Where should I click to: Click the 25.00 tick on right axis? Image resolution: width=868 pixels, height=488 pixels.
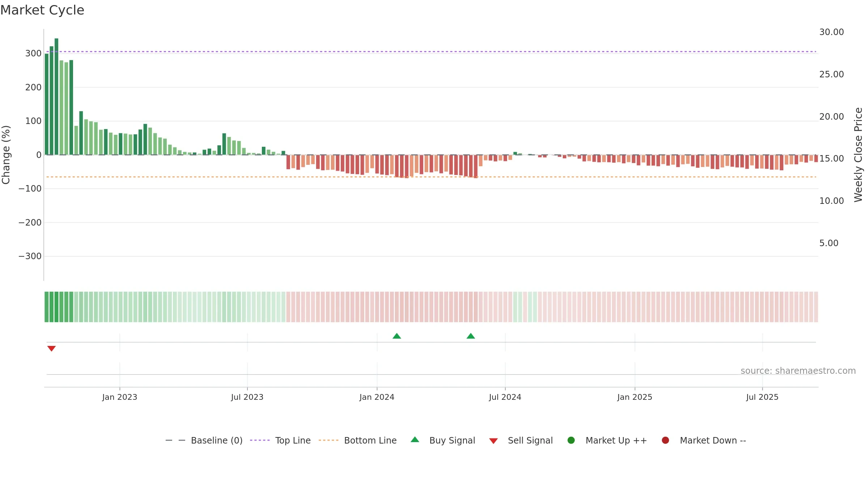(x=831, y=74)
